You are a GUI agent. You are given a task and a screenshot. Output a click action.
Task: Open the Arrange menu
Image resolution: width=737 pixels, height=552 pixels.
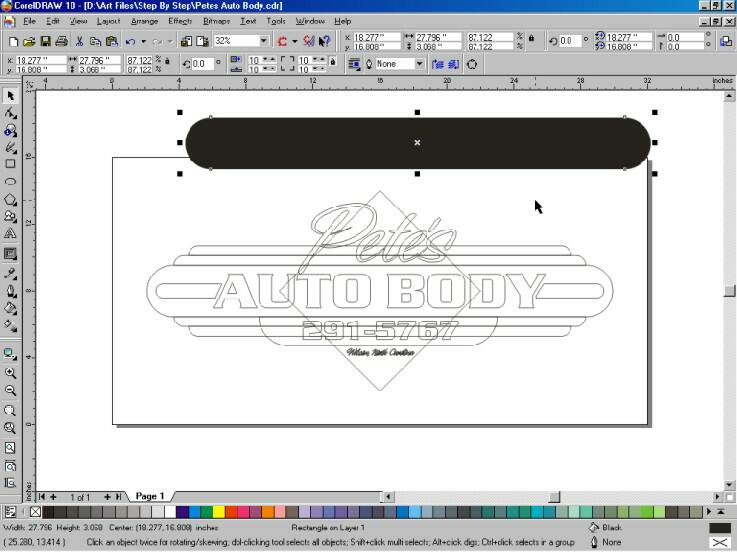tap(144, 21)
